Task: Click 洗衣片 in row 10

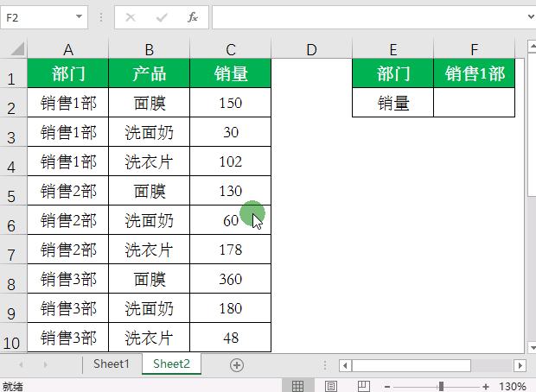Action: (149, 338)
